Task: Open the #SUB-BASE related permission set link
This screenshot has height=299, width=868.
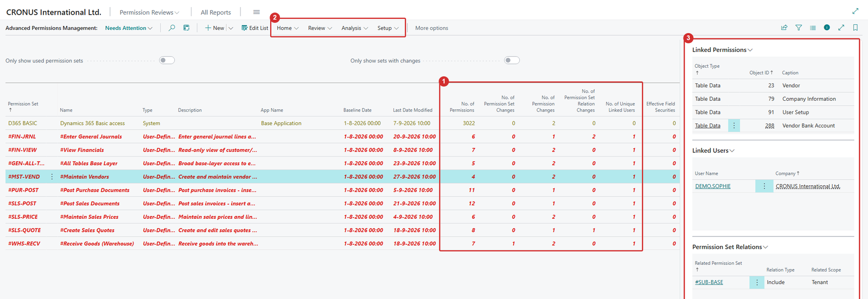Action: (x=709, y=282)
